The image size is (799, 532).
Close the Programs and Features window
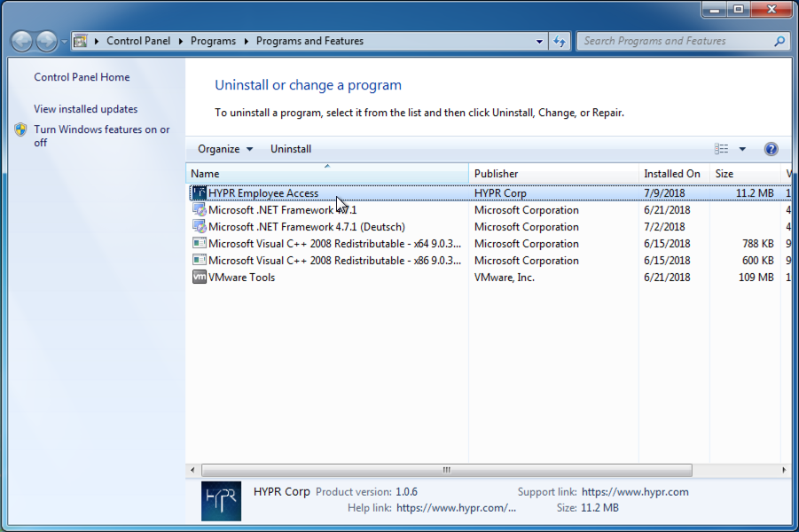[772, 10]
